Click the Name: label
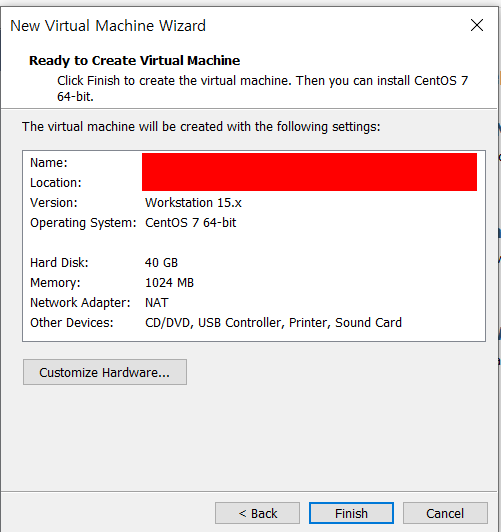Screen dimensions: 501x532 49,163
